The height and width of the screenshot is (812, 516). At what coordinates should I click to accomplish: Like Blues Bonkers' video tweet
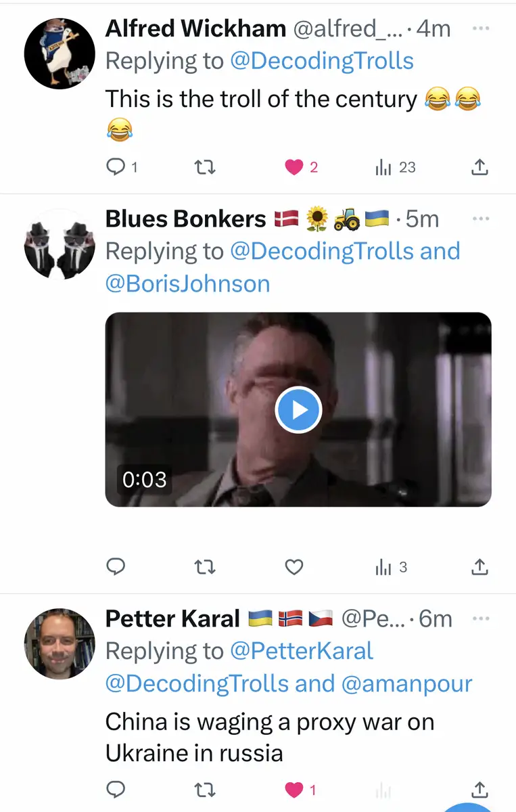(294, 567)
